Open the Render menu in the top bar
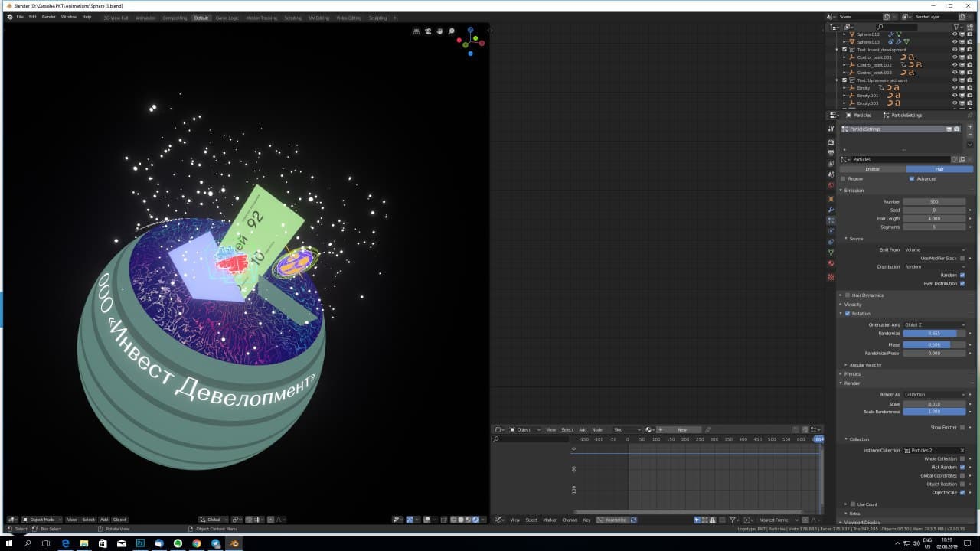980x551 pixels. coord(47,17)
